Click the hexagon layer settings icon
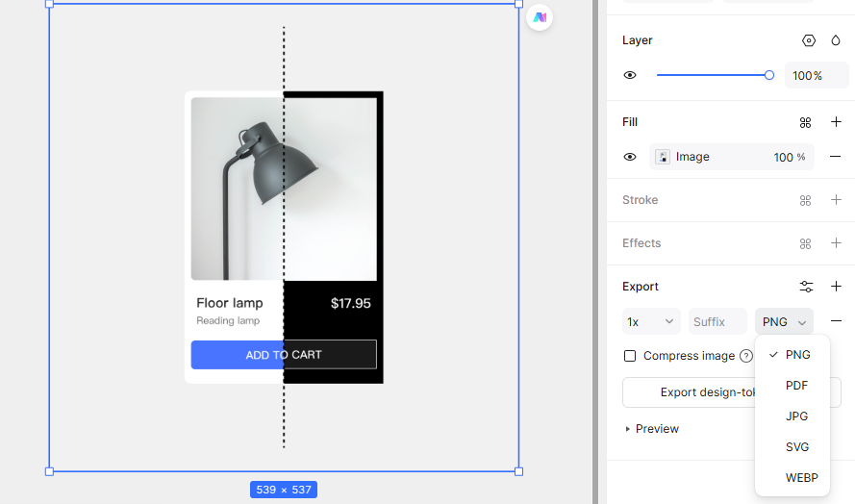855x504 pixels. [x=809, y=40]
